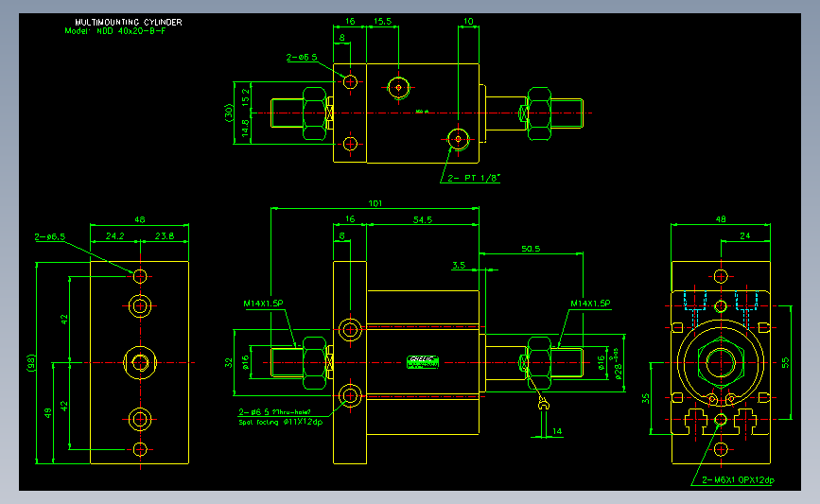Image resolution: width=820 pixels, height=504 pixels.
Task: Click the right M14X1.5P thread label
Action: [x=590, y=304]
